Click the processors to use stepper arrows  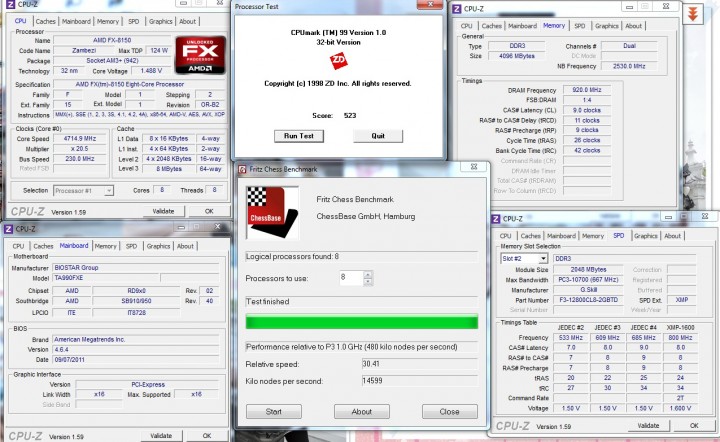coord(368,278)
